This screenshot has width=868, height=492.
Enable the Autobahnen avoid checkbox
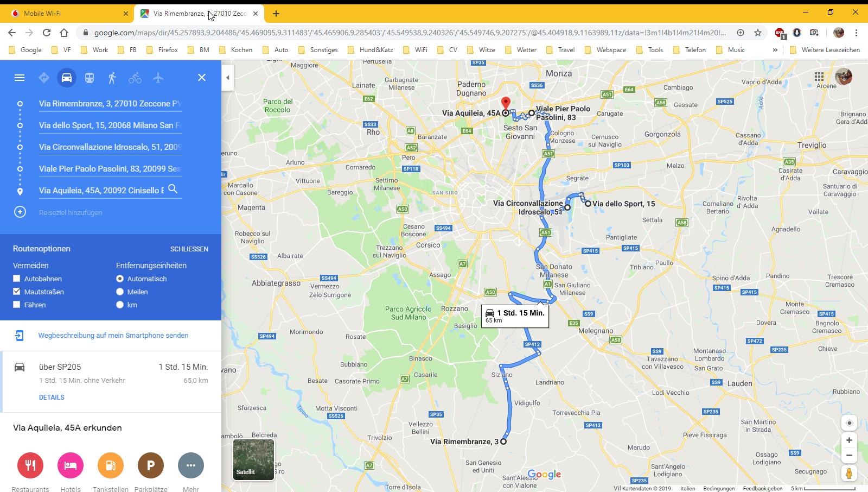tap(17, 279)
